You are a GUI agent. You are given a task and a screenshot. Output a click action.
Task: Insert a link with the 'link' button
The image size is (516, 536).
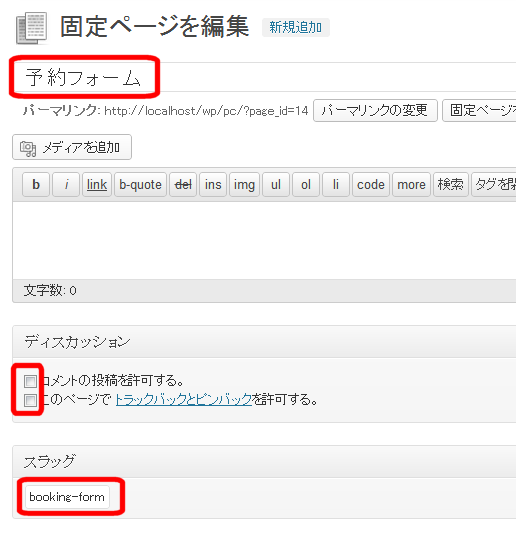pos(97,185)
